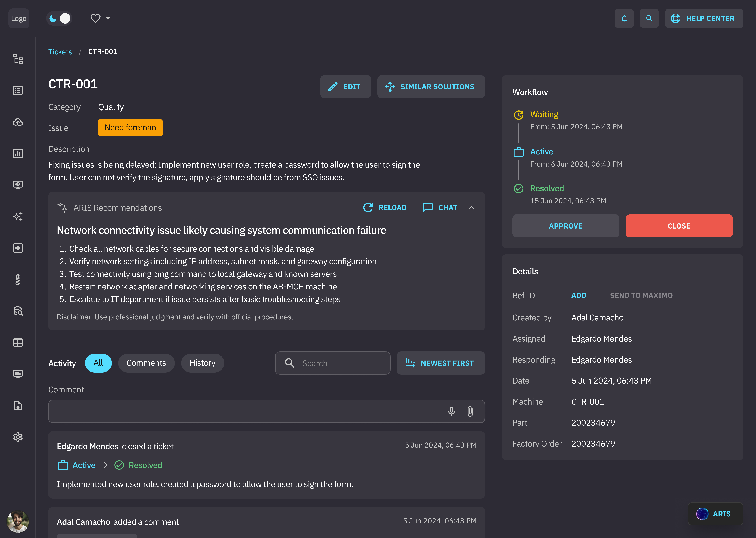The width and height of the screenshot is (756, 538).
Task: Open settings gear in the sidebar
Action: point(18,437)
